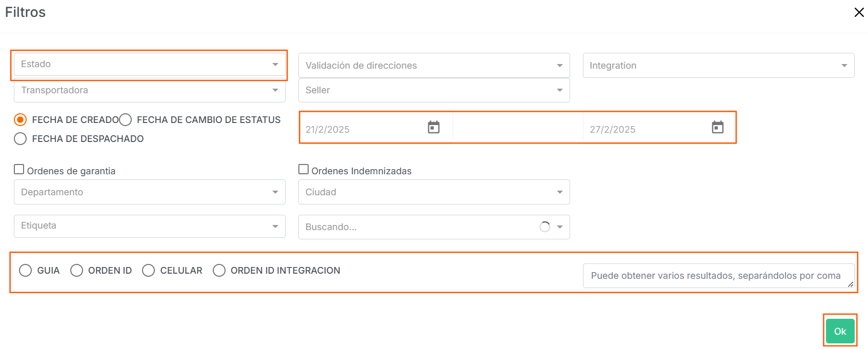Open calendar picker for end date 27/2/2025

point(718,127)
